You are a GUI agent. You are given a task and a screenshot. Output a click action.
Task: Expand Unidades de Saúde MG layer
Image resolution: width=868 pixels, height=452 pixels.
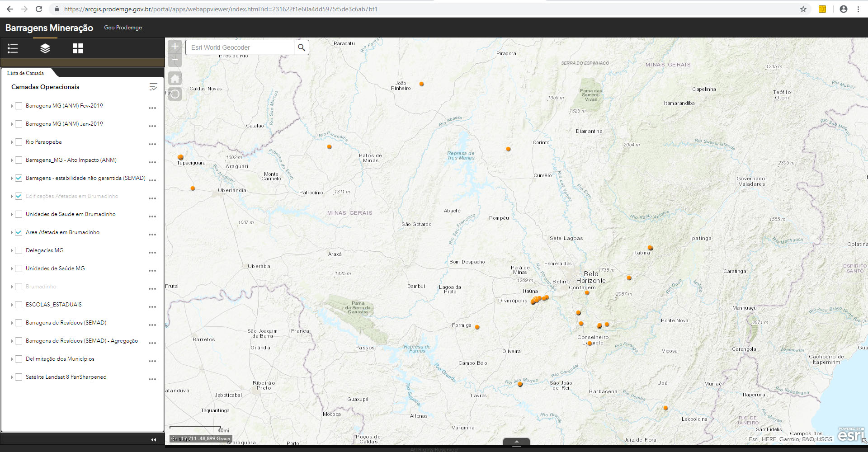(x=12, y=268)
